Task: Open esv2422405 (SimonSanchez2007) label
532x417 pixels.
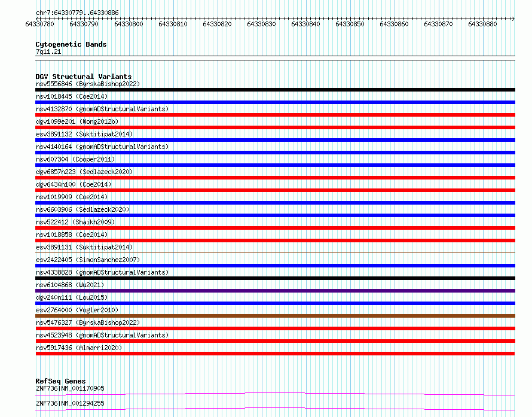Action: (x=88, y=260)
